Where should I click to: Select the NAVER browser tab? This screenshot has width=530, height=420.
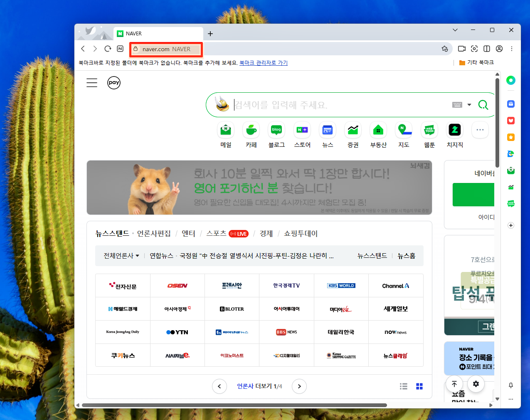pyautogui.click(x=158, y=34)
